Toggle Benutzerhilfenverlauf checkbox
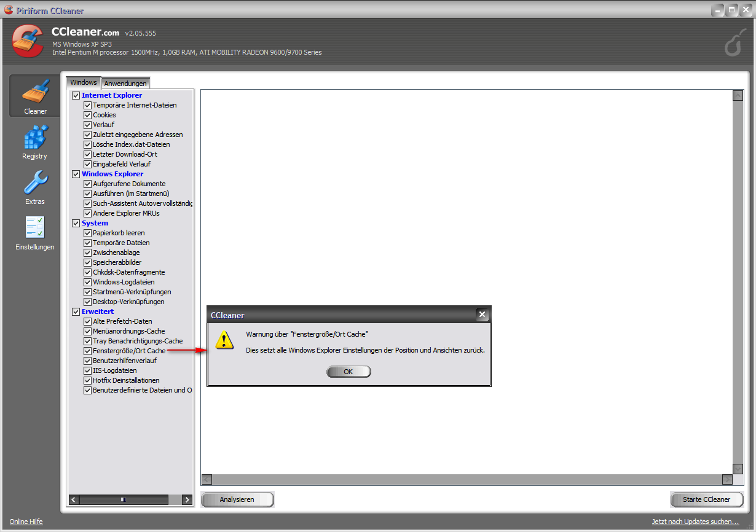 click(x=87, y=361)
